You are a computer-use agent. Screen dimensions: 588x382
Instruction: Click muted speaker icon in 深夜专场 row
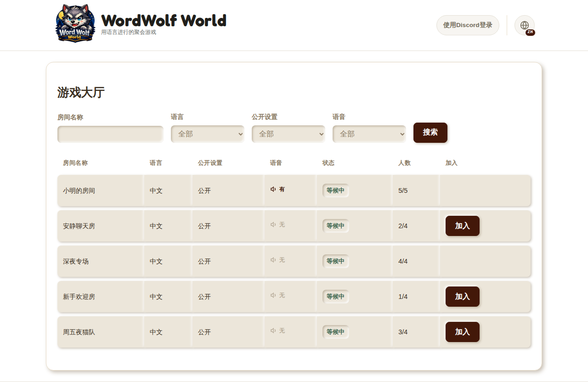(x=273, y=260)
